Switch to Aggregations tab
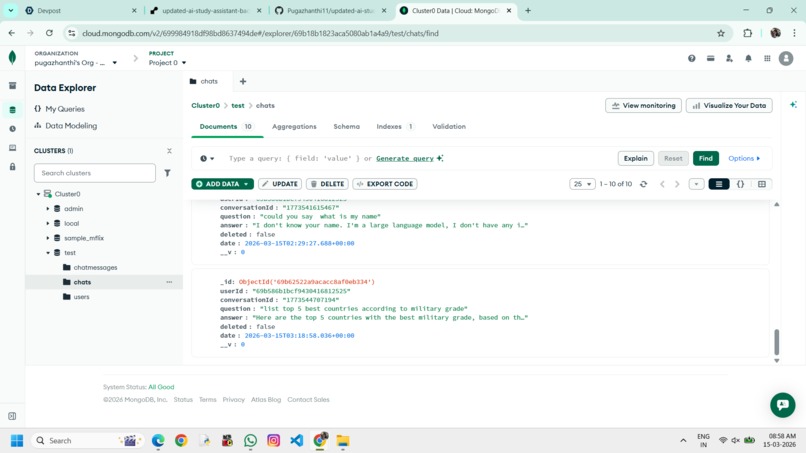 click(x=294, y=126)
